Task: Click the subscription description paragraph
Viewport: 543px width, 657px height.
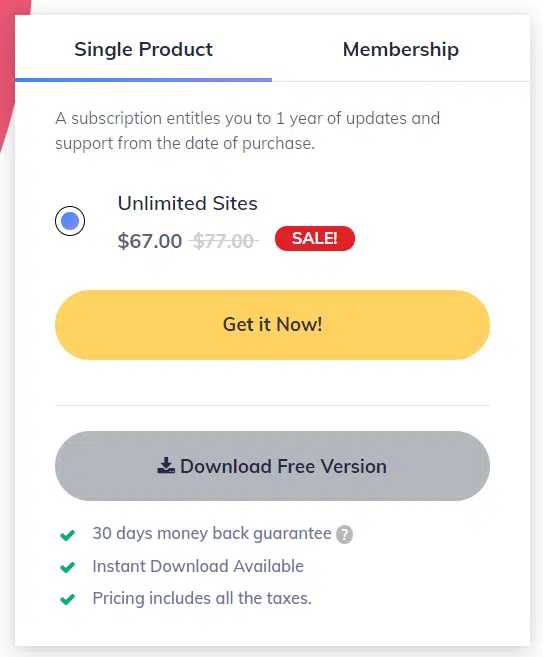Action: (247, 131)
